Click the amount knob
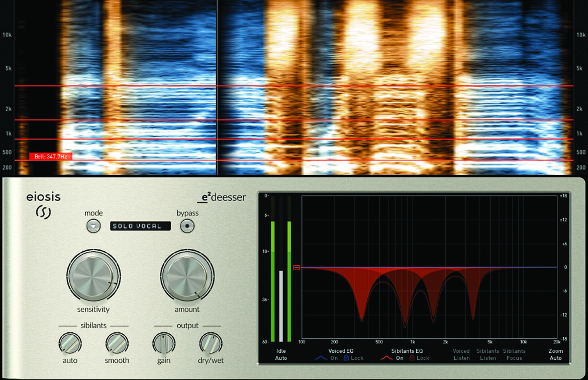Image resolution: width=588 pixels, height=380 pixels. (187, 275)
